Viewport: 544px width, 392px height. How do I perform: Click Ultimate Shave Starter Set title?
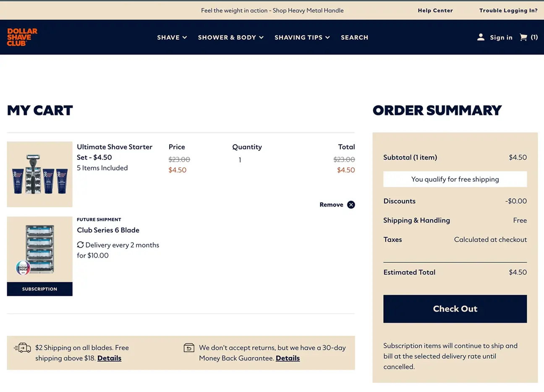point(115,152)
